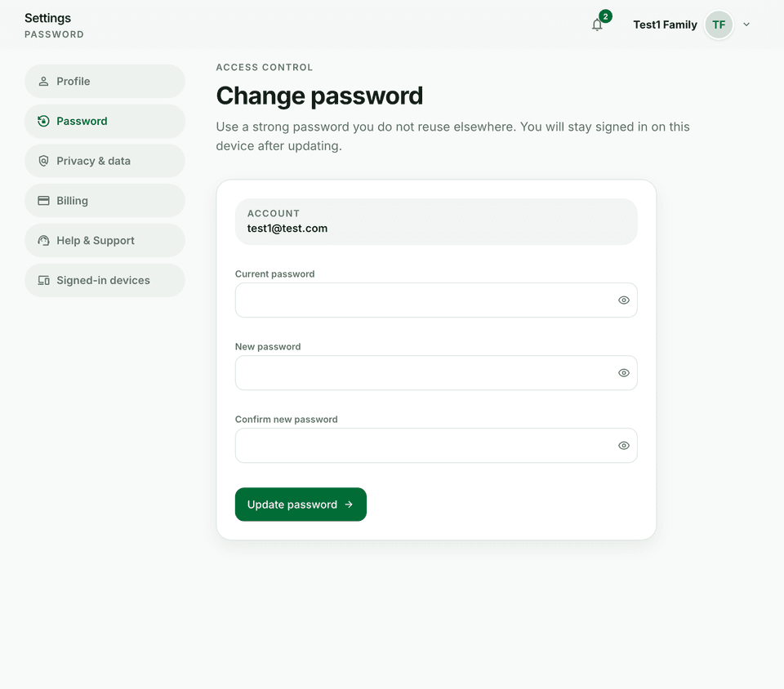Click into the New password field
The height and width of the screenshot is (689, 784).
pos(436,373)
